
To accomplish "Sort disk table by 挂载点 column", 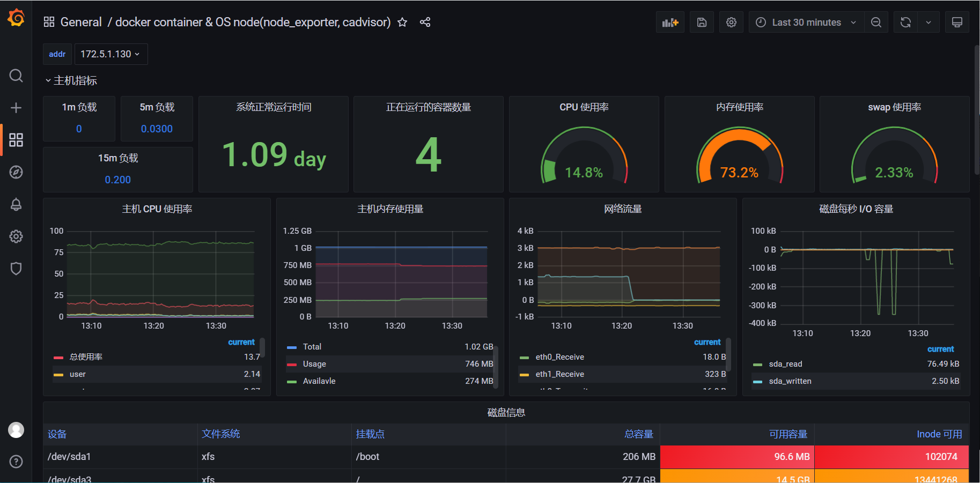I will pos(370,434).
